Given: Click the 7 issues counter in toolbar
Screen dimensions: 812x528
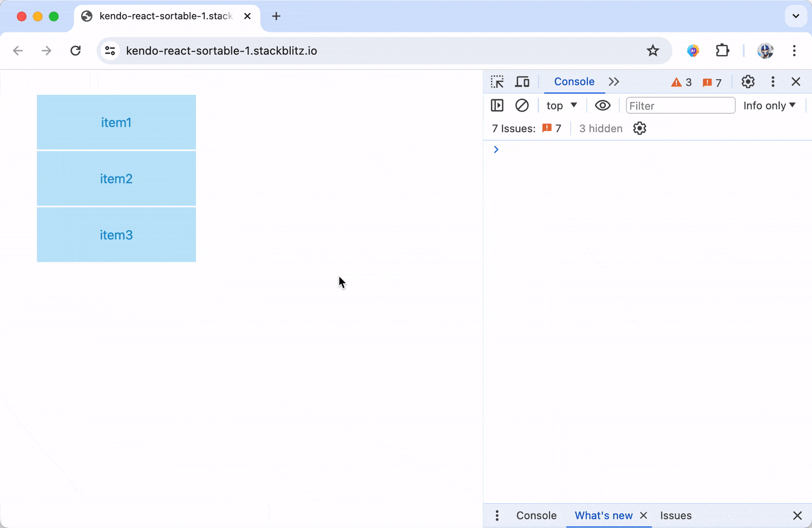Looking at the screenshot, I should click(712, 82).
